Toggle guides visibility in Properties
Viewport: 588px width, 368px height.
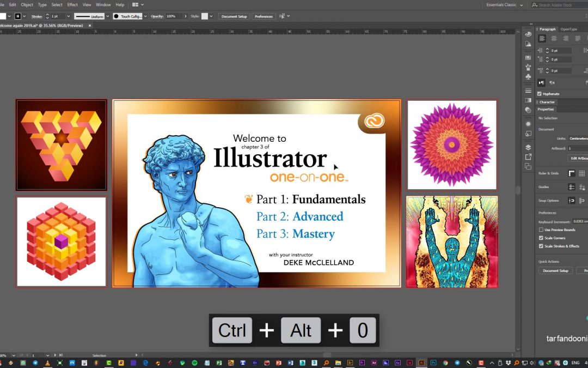pos(572,187)
